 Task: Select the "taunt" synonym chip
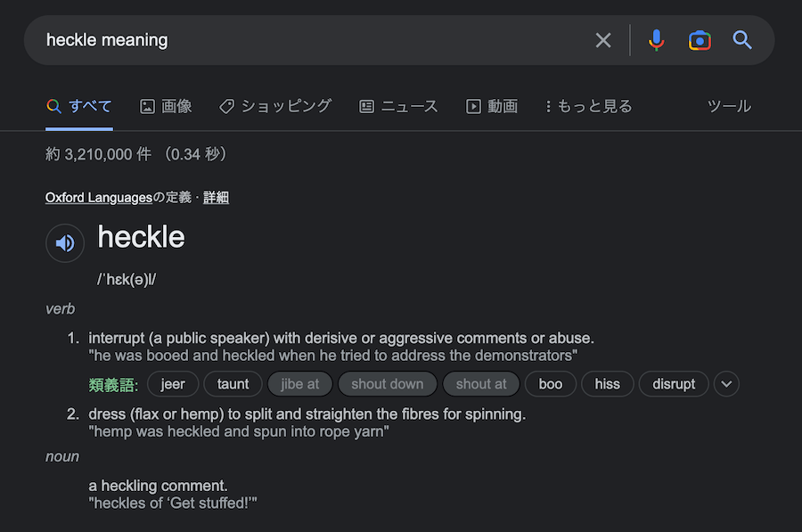click(x=233, y=384)
